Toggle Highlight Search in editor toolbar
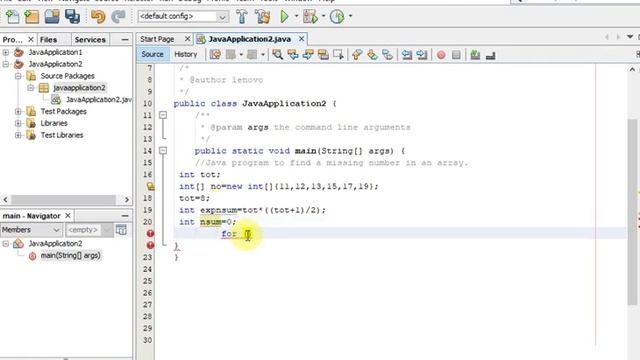 (x=323, y=55)
